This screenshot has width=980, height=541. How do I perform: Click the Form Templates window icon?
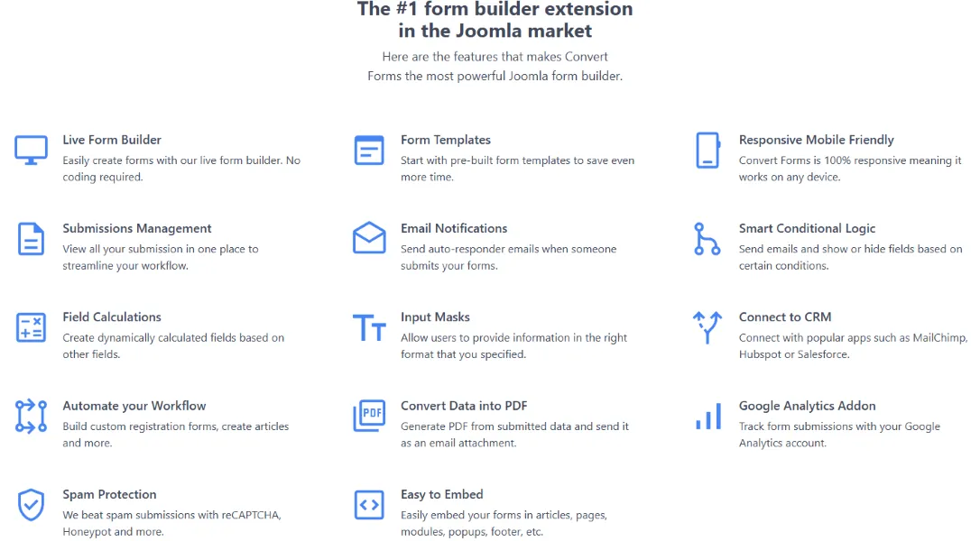click(x=369, y=150)
